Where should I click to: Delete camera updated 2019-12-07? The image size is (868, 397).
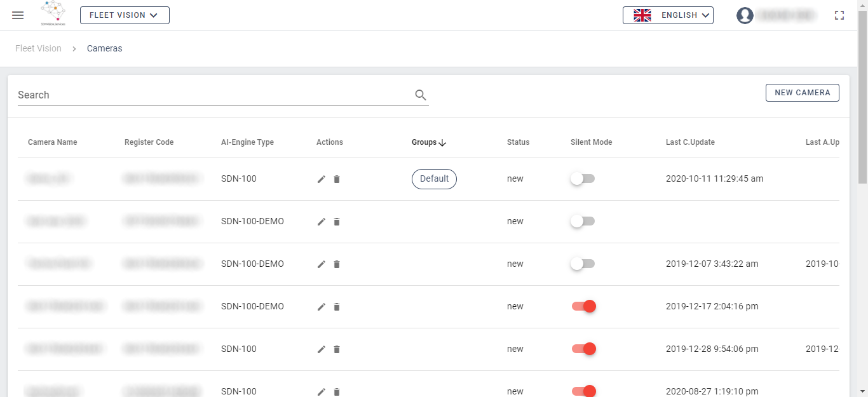(x=337, y=264)
